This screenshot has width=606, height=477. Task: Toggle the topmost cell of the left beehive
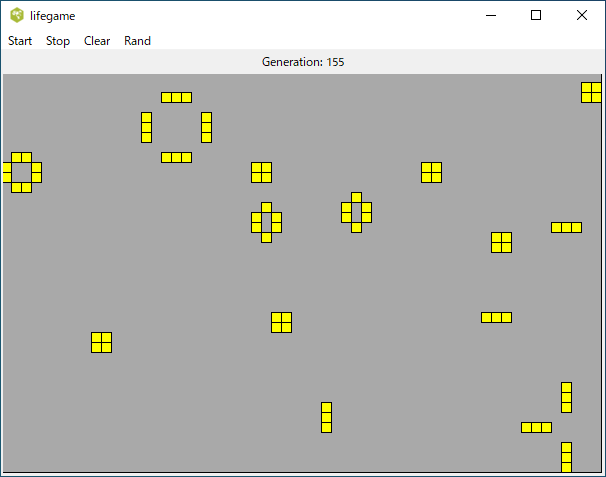(x=266, y=208)
